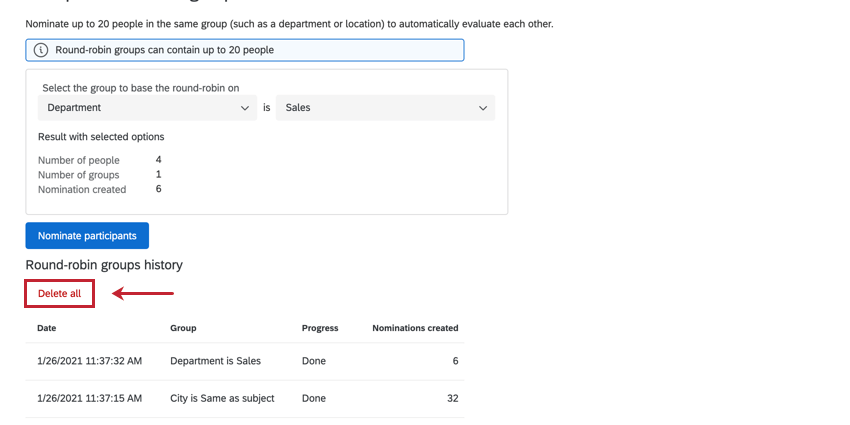Click the Number of people result label
850x425 pixels.
(x=79, y=160)
